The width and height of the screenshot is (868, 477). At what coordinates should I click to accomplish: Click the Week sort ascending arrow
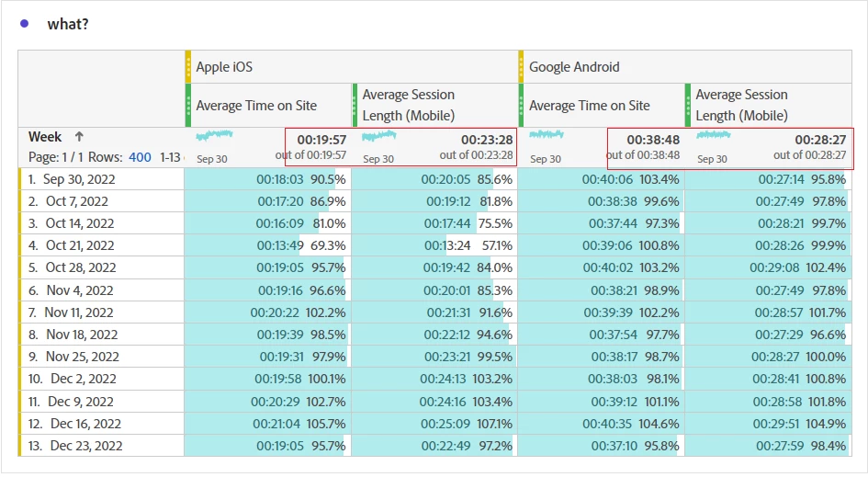click(x=79, y=136)
